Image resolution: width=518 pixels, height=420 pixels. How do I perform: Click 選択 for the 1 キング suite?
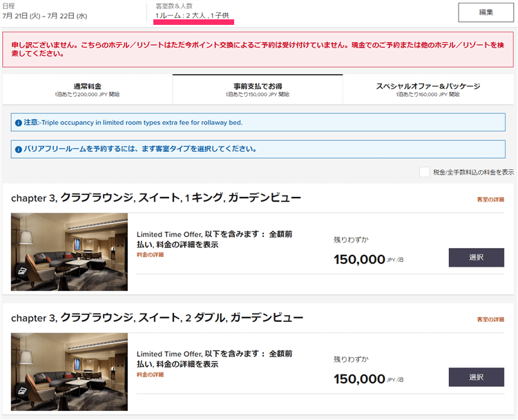click(476, 258)
